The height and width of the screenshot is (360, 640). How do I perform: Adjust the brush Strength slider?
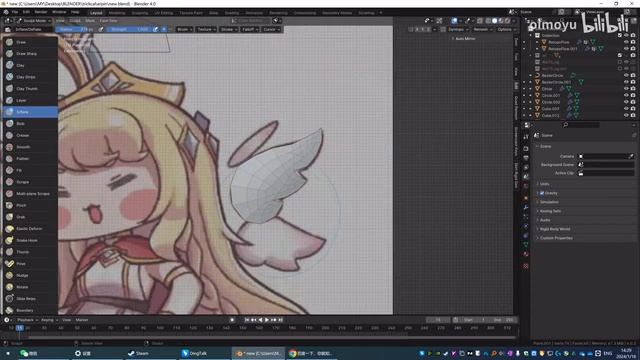coord(130,29)
